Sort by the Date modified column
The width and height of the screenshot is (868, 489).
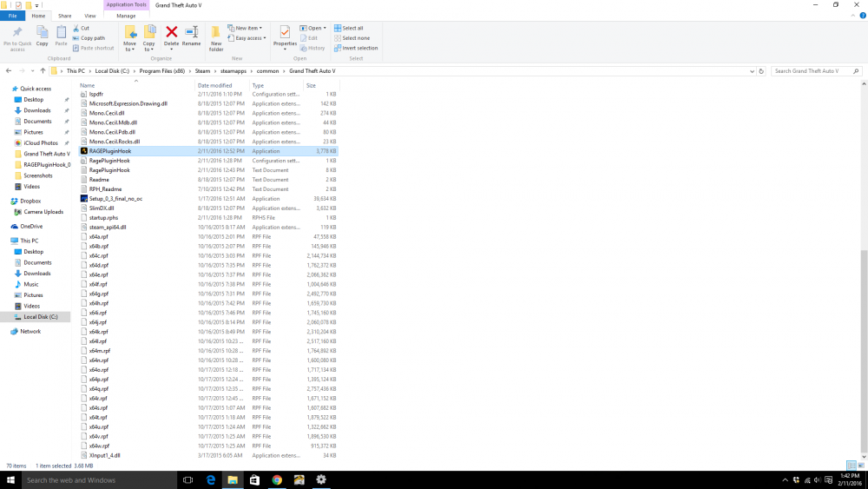click(221, 85)
